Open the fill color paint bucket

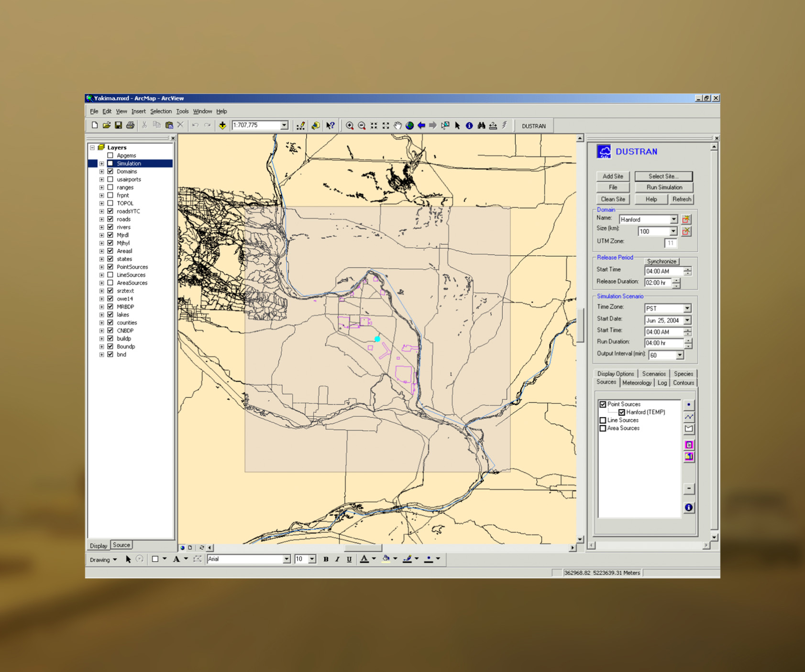click(x=386, y=559)
